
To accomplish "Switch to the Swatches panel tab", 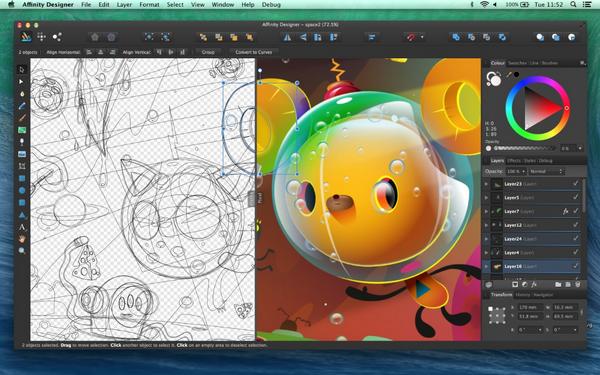I will pos(517,63).
